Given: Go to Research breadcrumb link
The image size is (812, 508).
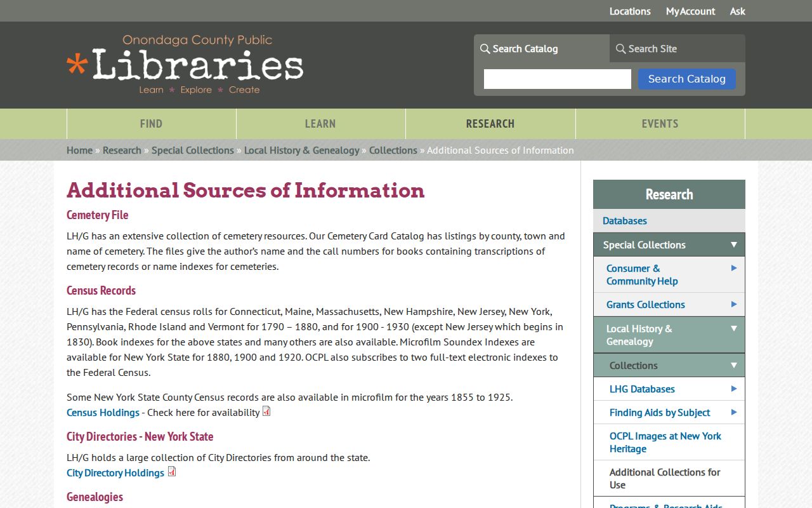Looking at the screenshot, I should (x=122, y=150).
